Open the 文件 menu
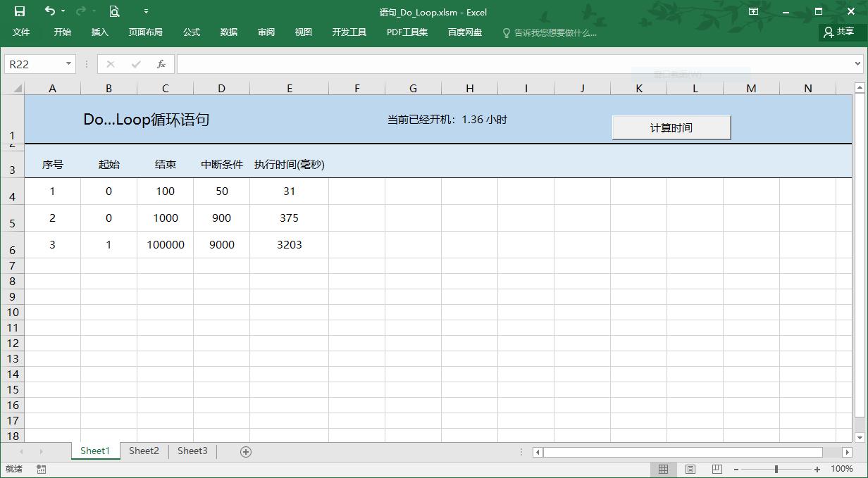Screen dimensions: 868x478 [20, 32]
